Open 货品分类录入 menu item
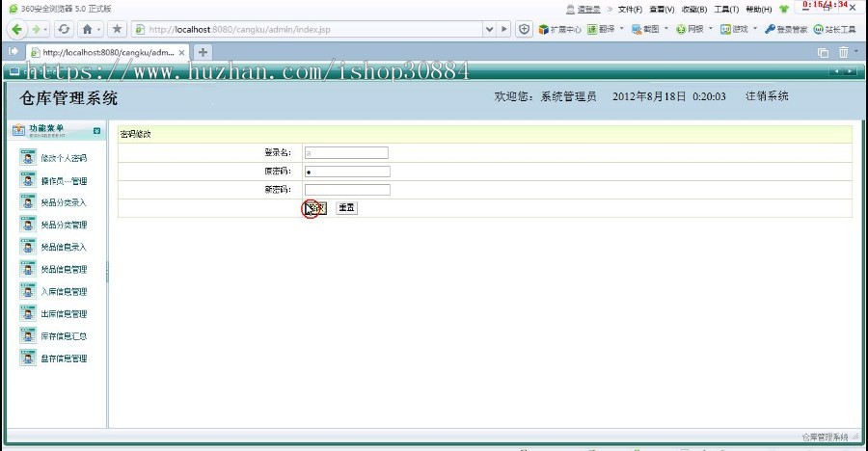 (x=64, y=202)
